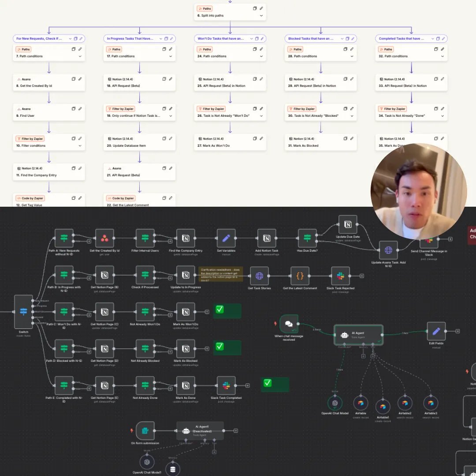Expand step 17 Path conditions chevron
Screen dimensions: 476x476
click(x=171, y=56)
